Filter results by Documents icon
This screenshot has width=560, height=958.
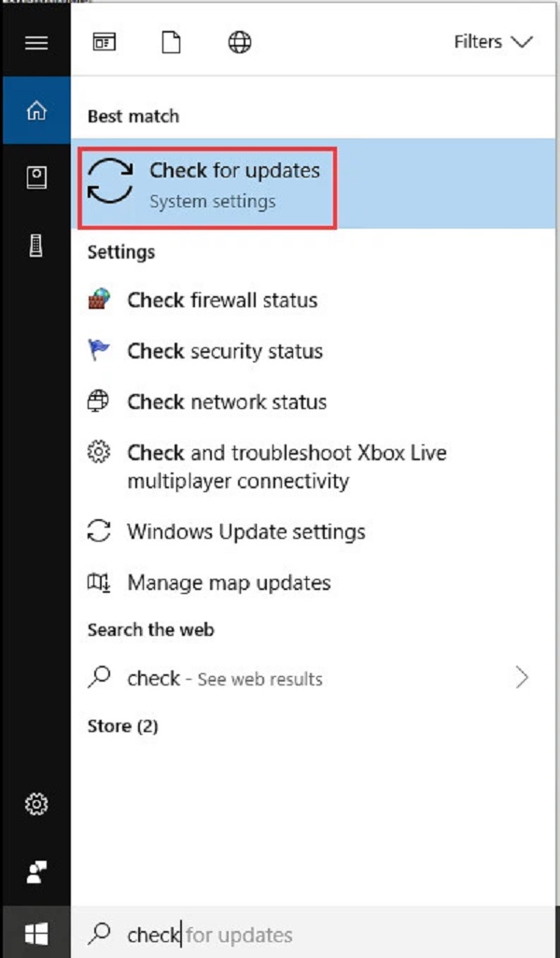(x=172, y=42)
